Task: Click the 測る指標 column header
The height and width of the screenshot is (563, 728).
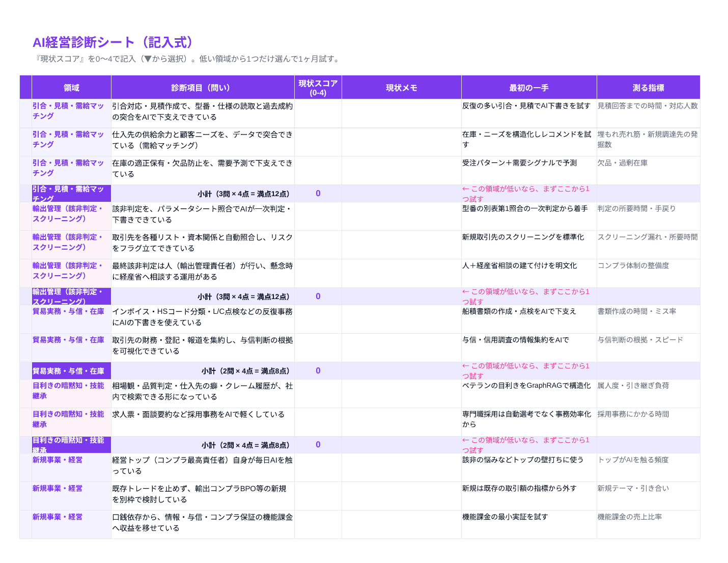Action: 648,88
